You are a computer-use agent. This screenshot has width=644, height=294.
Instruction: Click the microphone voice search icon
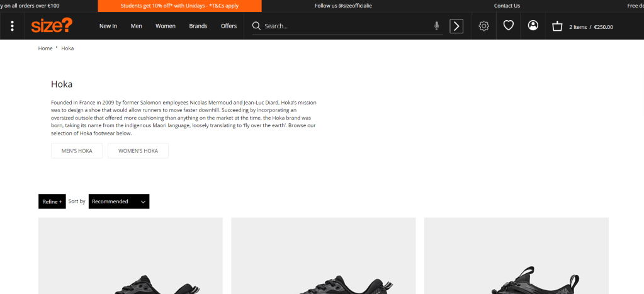(x=437, y=26)
